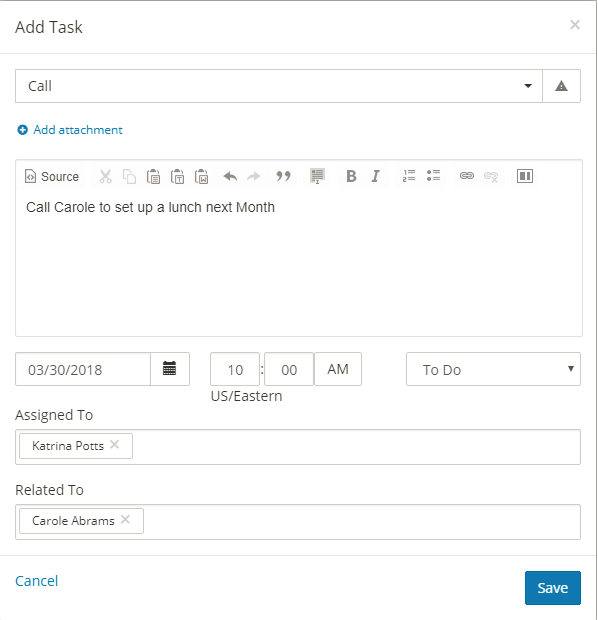Remove Carole Abrams from Related To

tap(125, 519)
